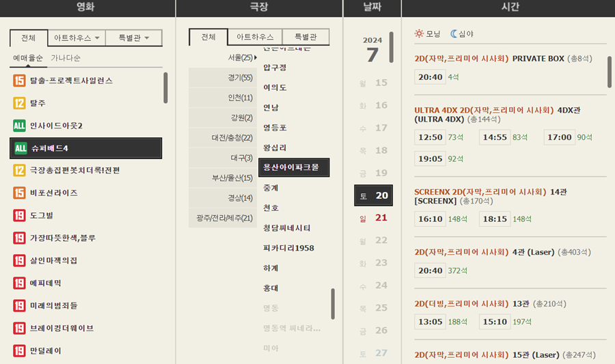Click the 19 rating icon beside 만덜레이

(19, 350)
